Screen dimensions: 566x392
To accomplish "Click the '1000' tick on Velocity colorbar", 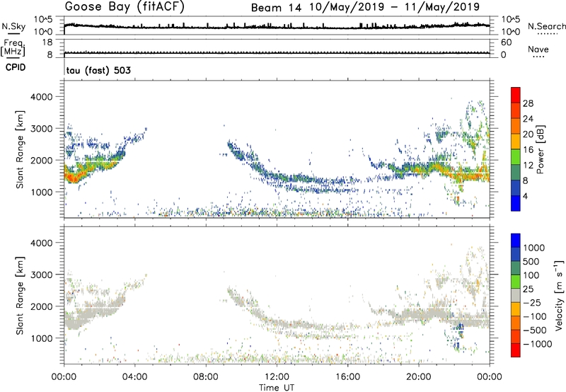I will [534, 248].
